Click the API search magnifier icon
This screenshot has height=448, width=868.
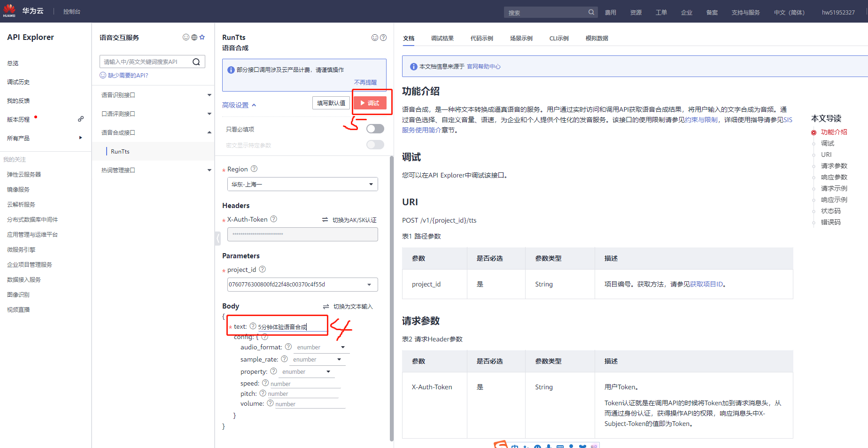(196, 62)
